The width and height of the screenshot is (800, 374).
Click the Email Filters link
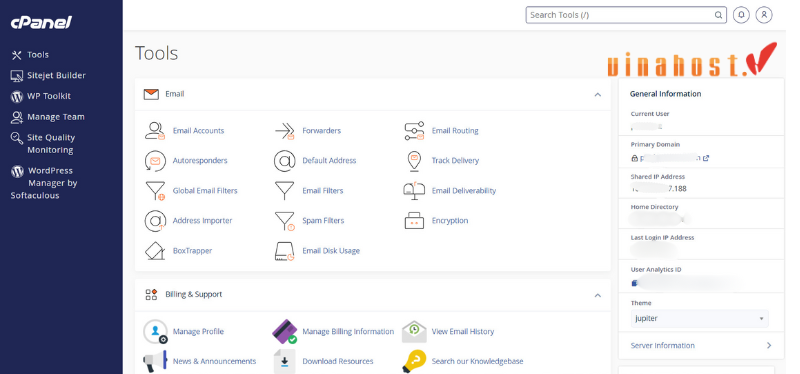[322, 191]
